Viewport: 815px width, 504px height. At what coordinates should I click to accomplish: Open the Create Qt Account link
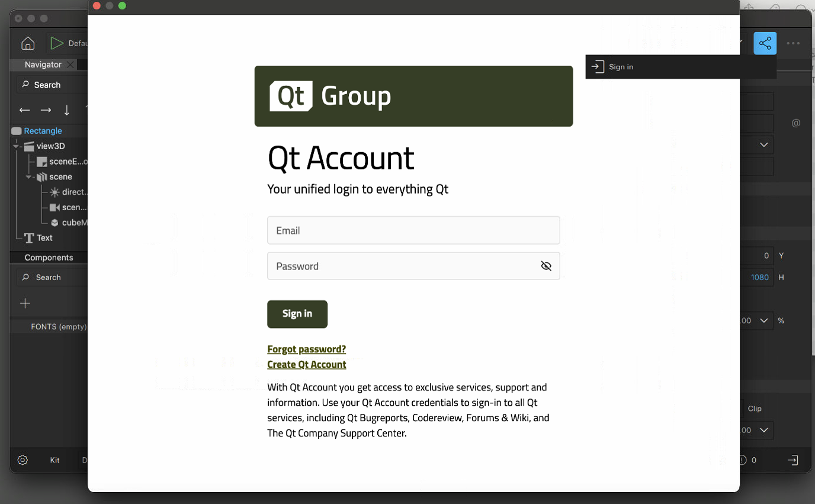pos(306,365)
